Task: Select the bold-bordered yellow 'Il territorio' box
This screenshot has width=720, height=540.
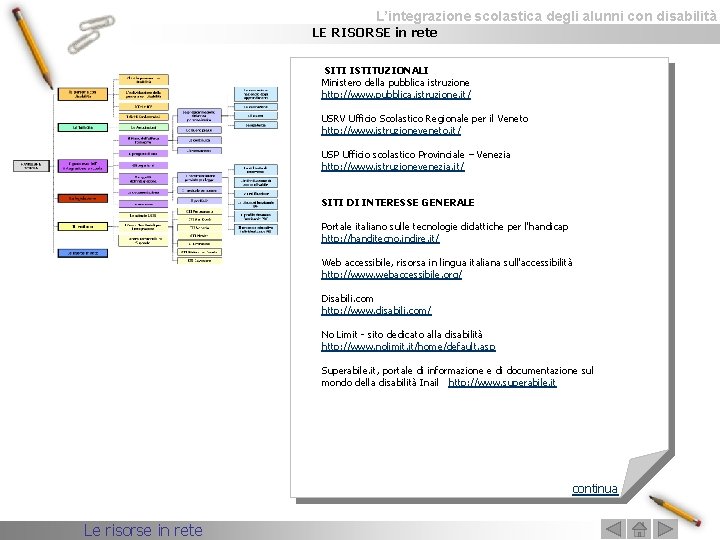Action: click(83, 226)
